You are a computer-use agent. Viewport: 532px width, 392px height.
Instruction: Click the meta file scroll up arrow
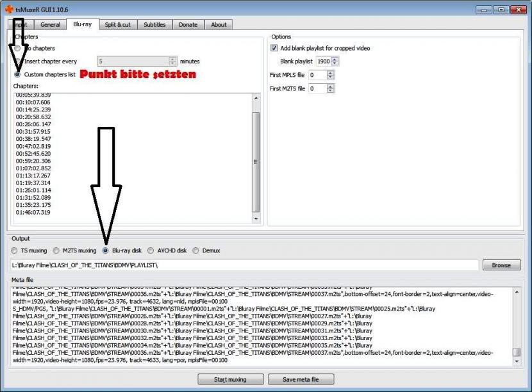[517, 291]
